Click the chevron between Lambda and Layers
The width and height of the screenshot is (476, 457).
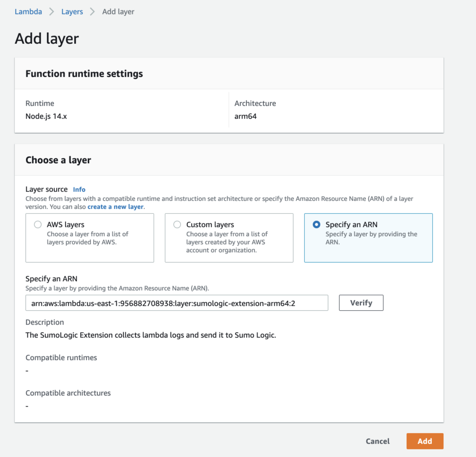click(51, 12)
